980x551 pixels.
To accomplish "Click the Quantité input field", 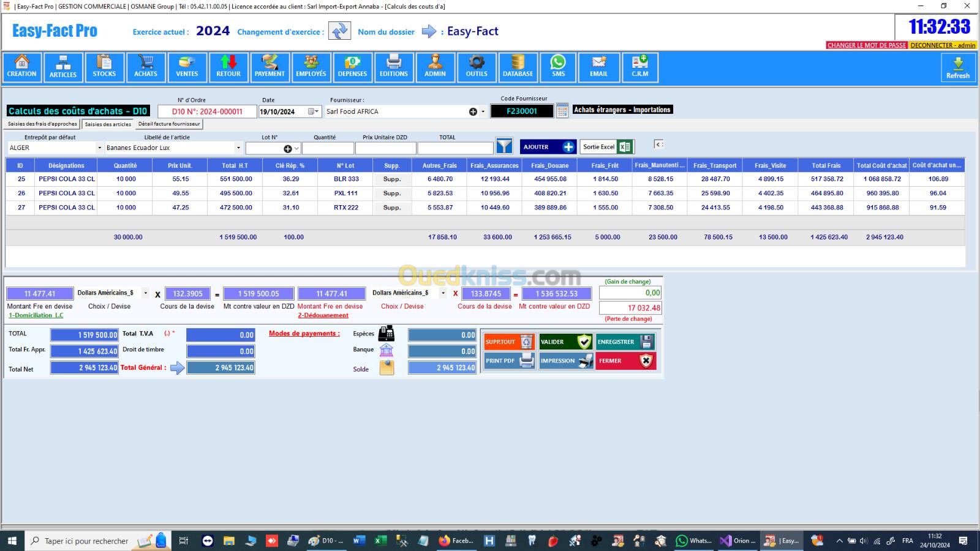I will [x=328, y=148].
